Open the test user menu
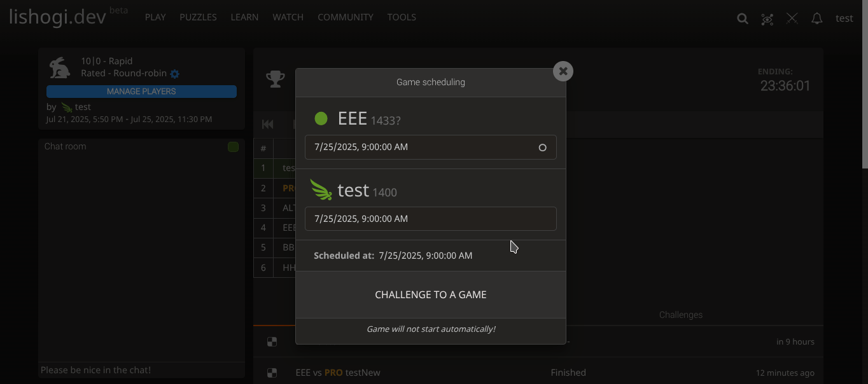868x384 pixels. 844,18
